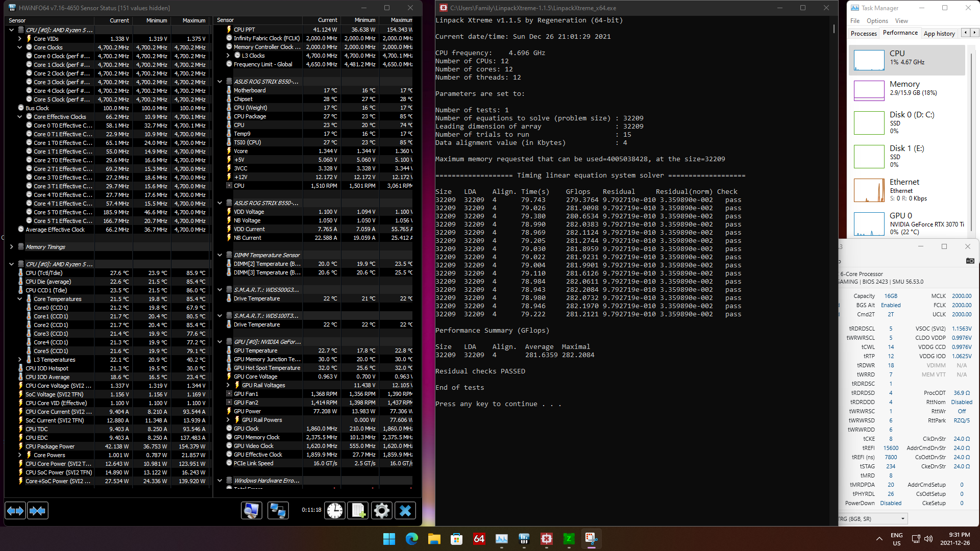Expand the L3 Temperatures row
The height and width of the screenshot is (551, 980).
[20, 360]
